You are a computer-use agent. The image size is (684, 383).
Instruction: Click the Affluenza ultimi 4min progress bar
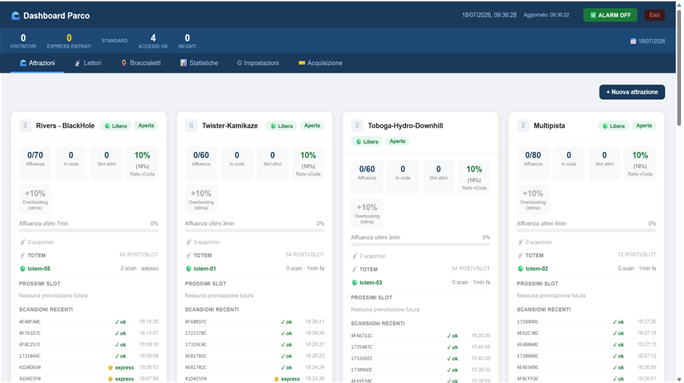tap(586, 230)
